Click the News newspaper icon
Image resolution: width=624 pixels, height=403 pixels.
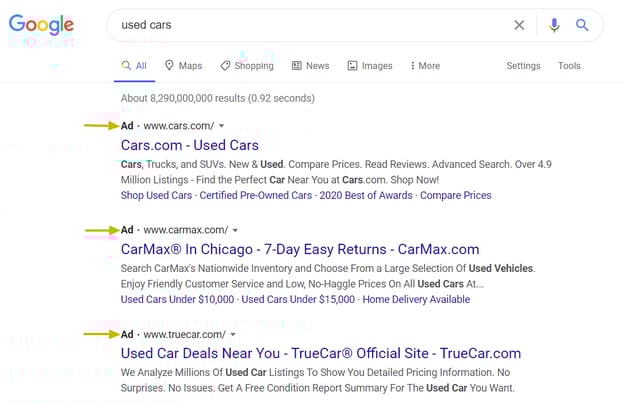[296, 66]
